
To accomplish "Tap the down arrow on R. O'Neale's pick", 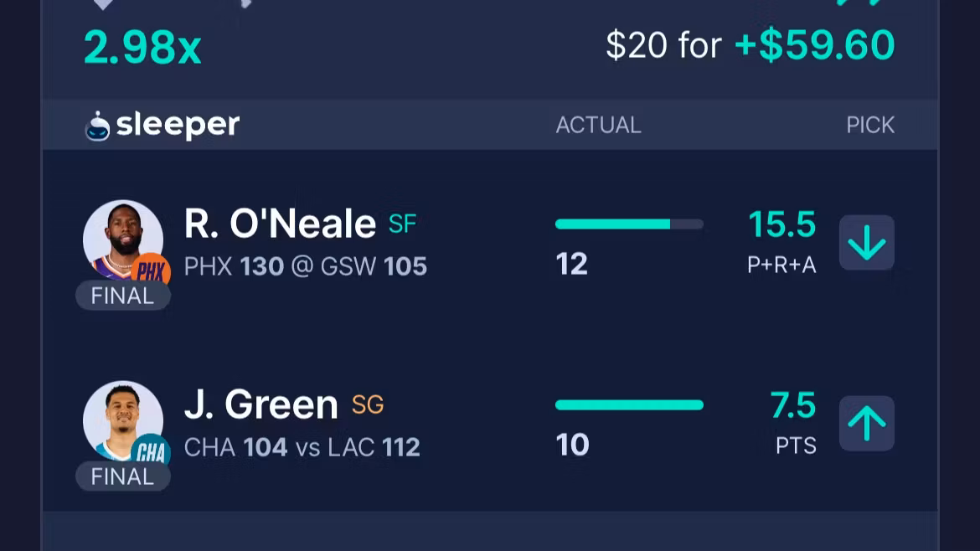I will click(866, 243).
